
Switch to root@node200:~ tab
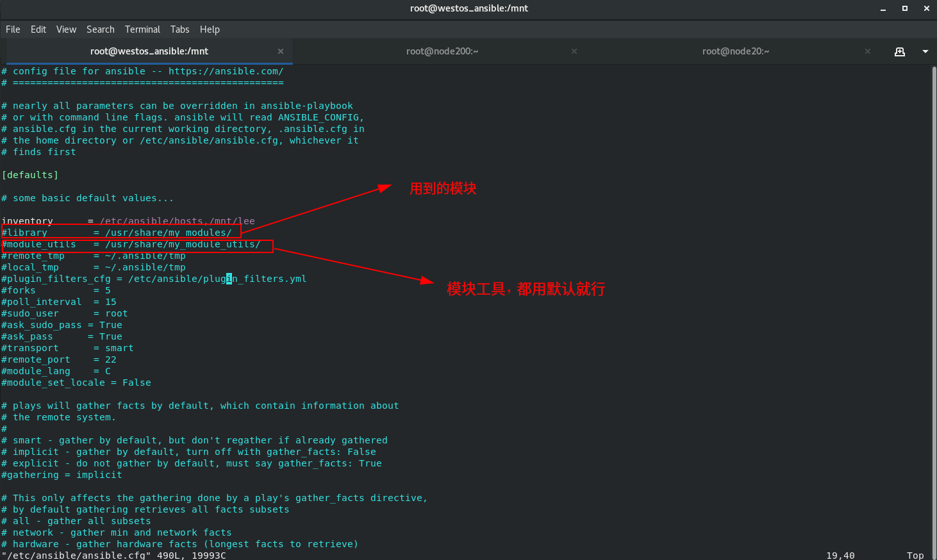[442, 51]
